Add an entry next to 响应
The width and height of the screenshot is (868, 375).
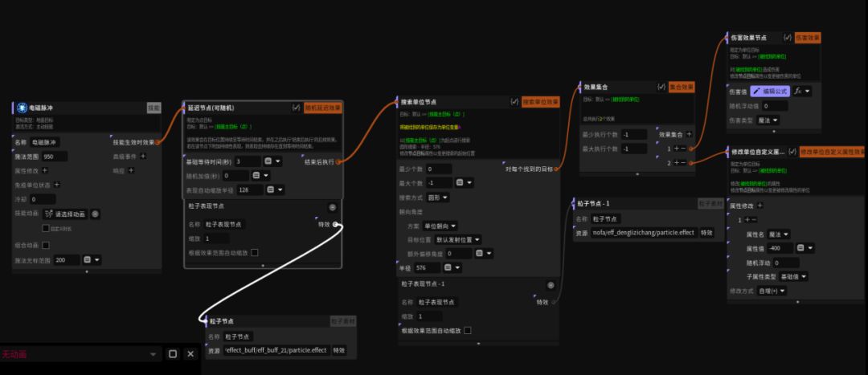pyautogui.click(x=131, y=170)
